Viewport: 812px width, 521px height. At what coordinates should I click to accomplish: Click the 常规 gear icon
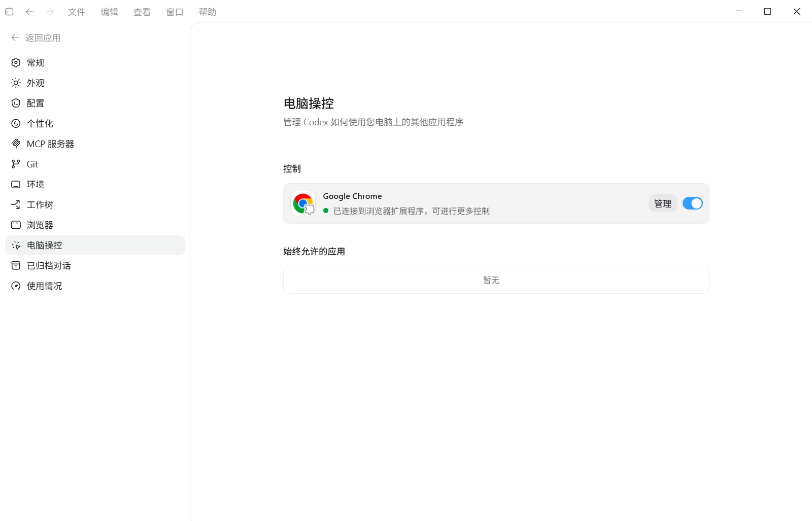click(x=16, y=62)
